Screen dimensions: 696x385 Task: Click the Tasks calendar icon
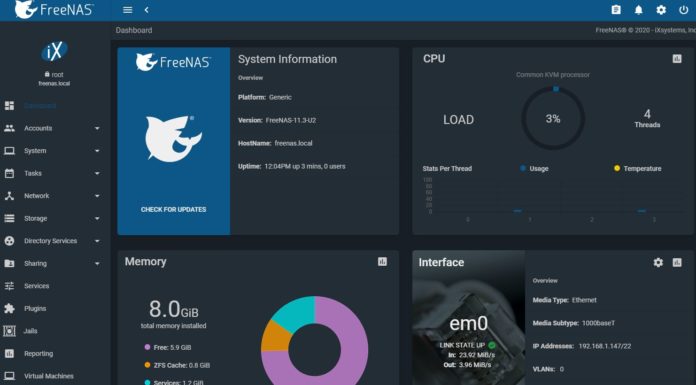click(x=9, y=173)
